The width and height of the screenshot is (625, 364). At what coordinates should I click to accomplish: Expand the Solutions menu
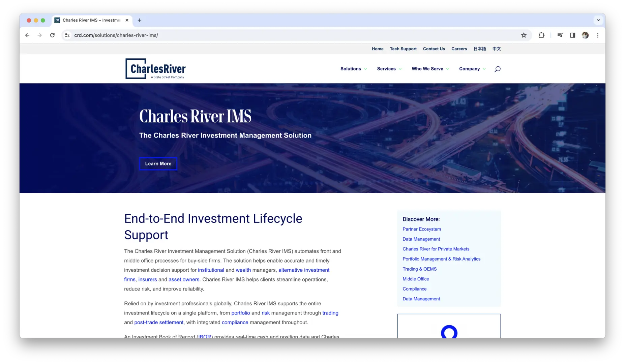(354, 69)
